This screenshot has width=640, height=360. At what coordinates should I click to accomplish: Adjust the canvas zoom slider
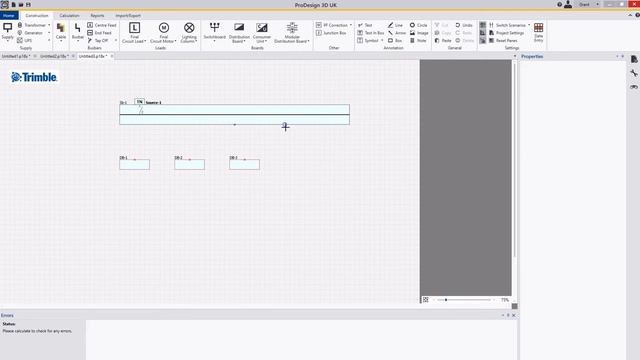(x=446, y=300)
